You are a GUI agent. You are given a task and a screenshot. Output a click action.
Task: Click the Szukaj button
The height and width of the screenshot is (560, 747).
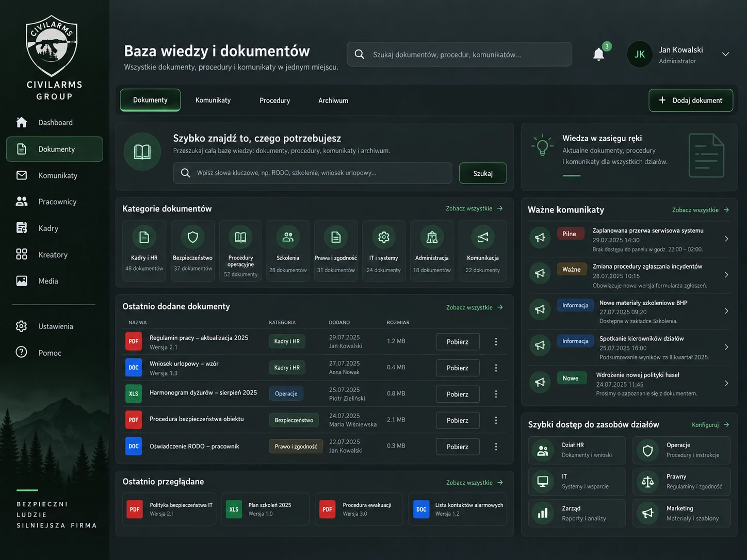point(483,173)
